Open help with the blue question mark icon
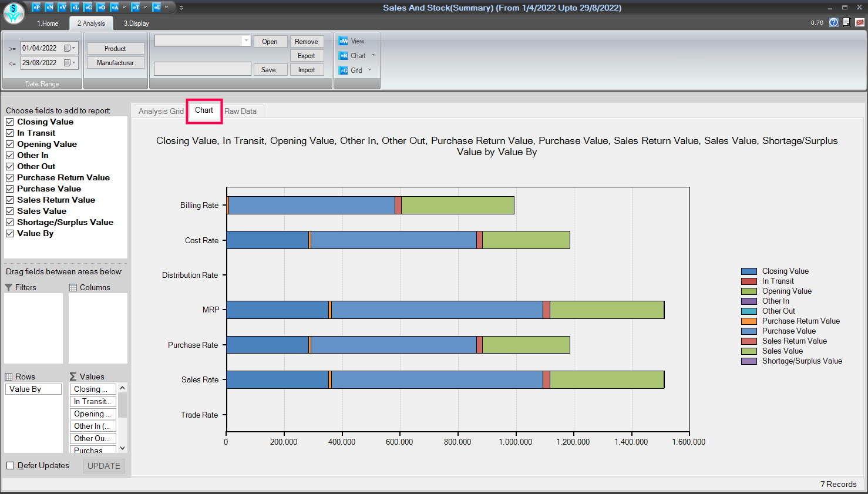Image resolution: width=868 pixels, height=494 pixels. coord(833,22)
